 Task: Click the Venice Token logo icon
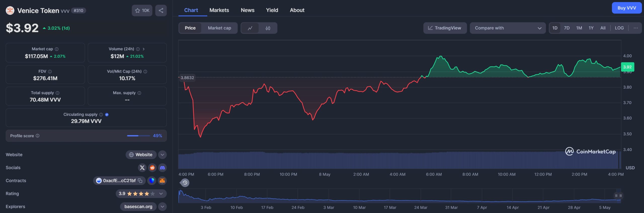(10, 10)
